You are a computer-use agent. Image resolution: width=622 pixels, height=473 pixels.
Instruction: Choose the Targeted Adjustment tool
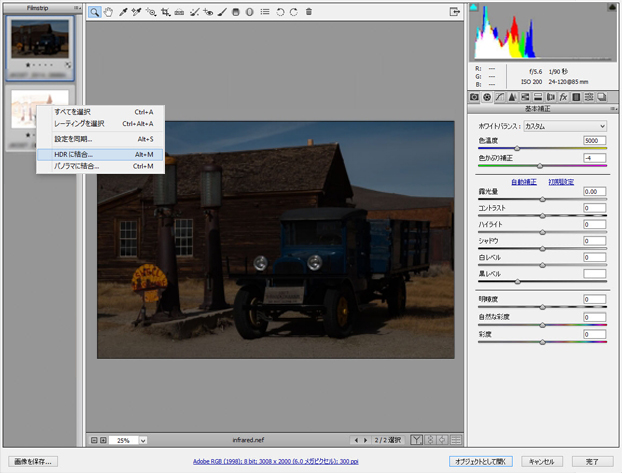click(151, 12)
